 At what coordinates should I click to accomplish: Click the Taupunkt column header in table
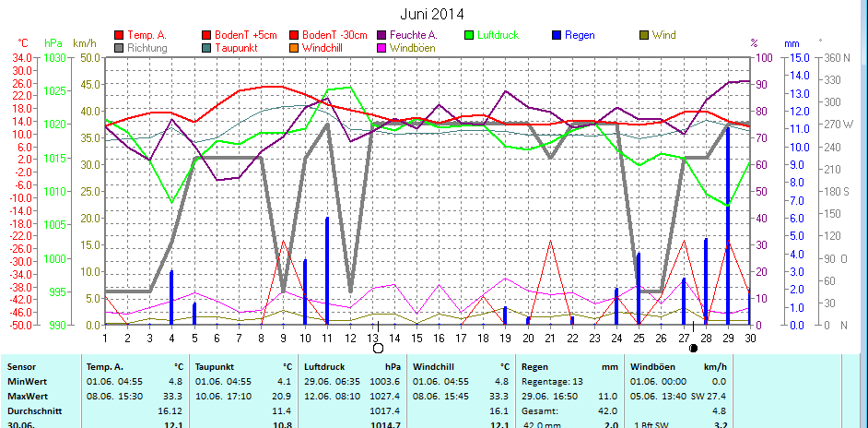(214, 367)
